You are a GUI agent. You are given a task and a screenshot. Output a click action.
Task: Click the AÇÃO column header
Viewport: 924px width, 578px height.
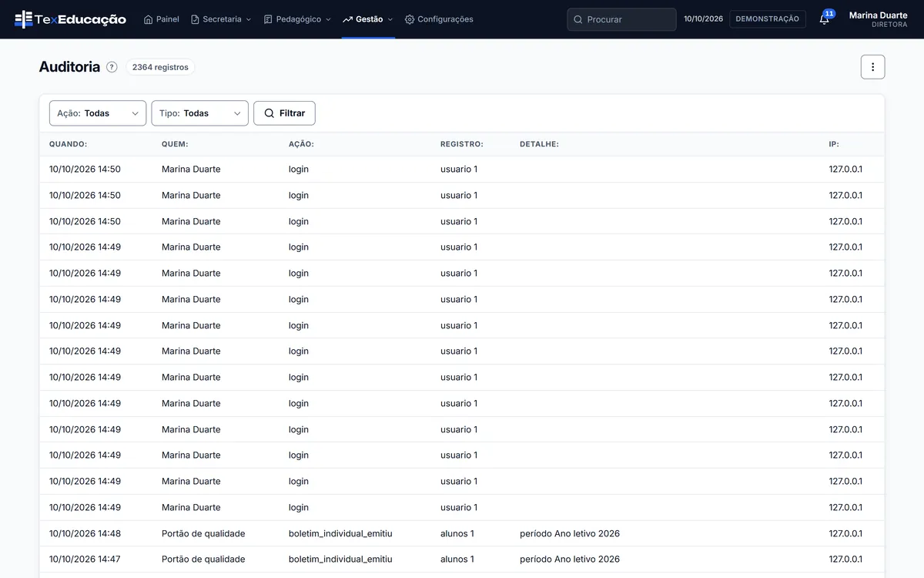pos(301,144)
